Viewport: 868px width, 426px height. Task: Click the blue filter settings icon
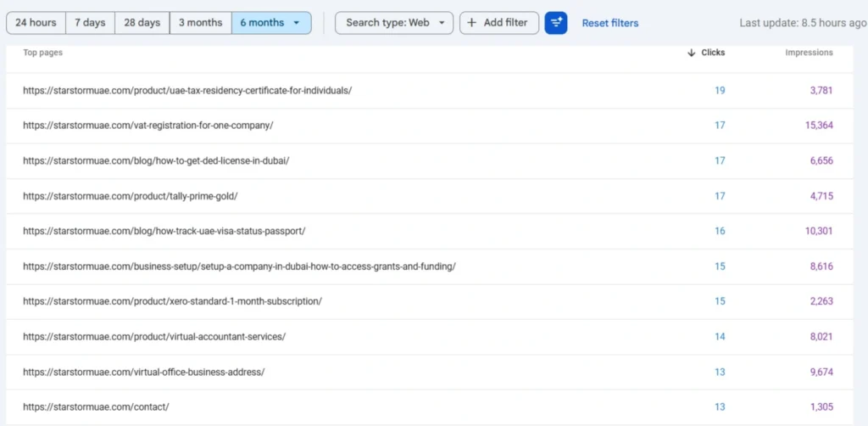[x=556, y=23]
